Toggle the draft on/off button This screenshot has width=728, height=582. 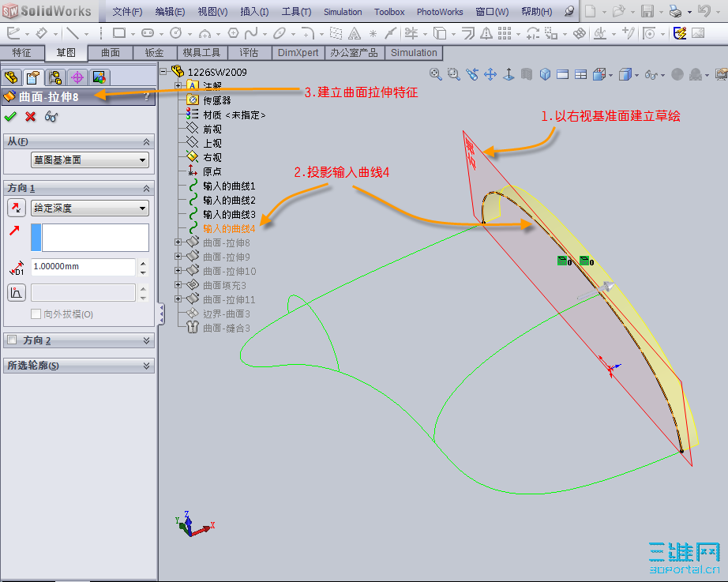point(17,293)
